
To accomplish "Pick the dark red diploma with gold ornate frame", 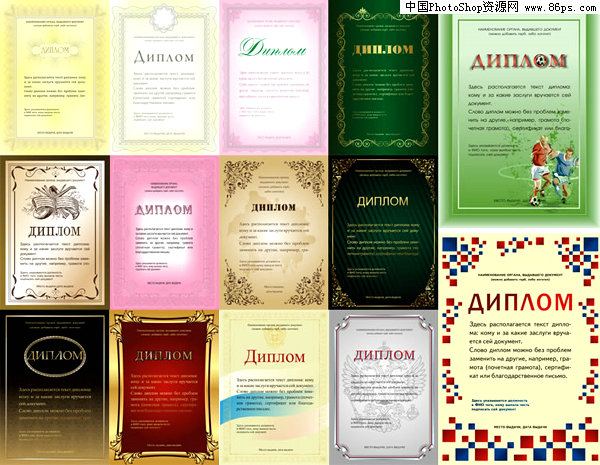I will tap(165, 387).
